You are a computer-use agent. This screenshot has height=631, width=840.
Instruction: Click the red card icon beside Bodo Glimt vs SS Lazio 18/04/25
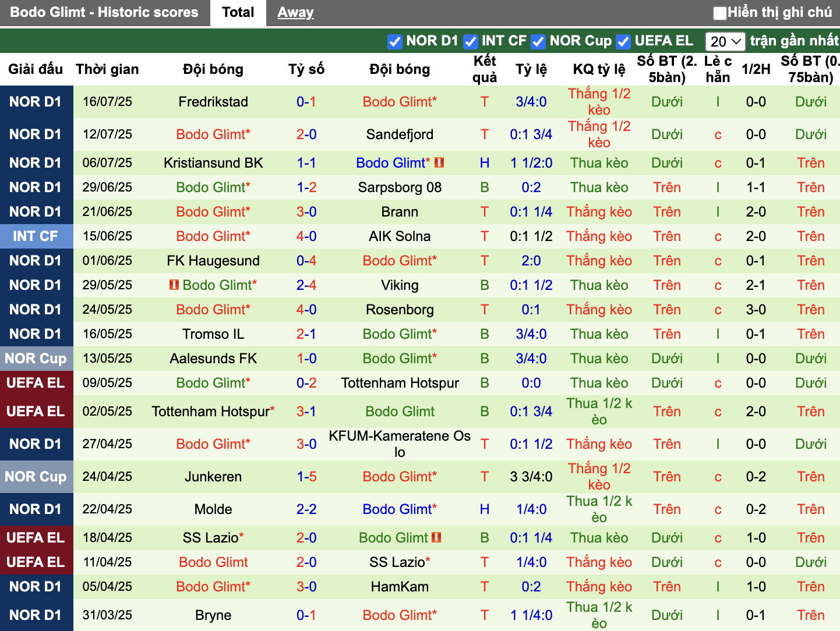[436, 537]
